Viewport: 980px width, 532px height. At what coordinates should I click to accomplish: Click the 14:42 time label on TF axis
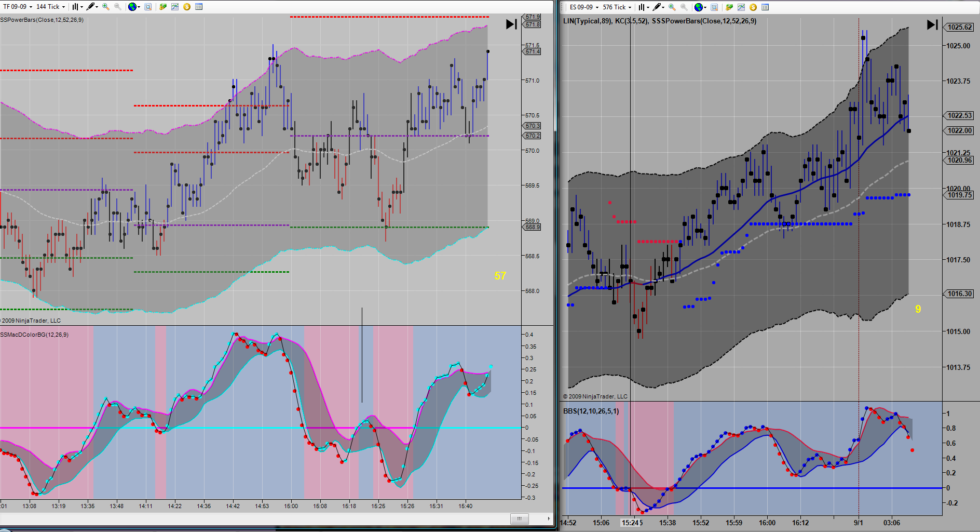point(233,506)
